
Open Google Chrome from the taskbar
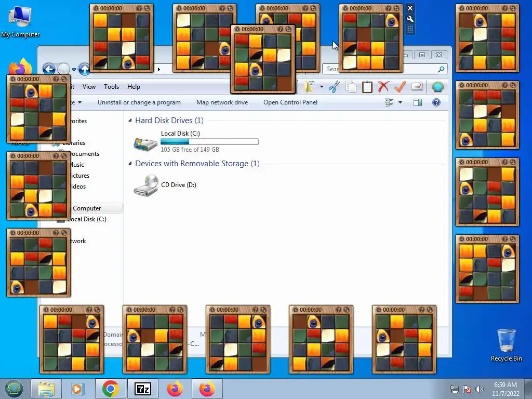pyautogui.click(x=110, y=389)
